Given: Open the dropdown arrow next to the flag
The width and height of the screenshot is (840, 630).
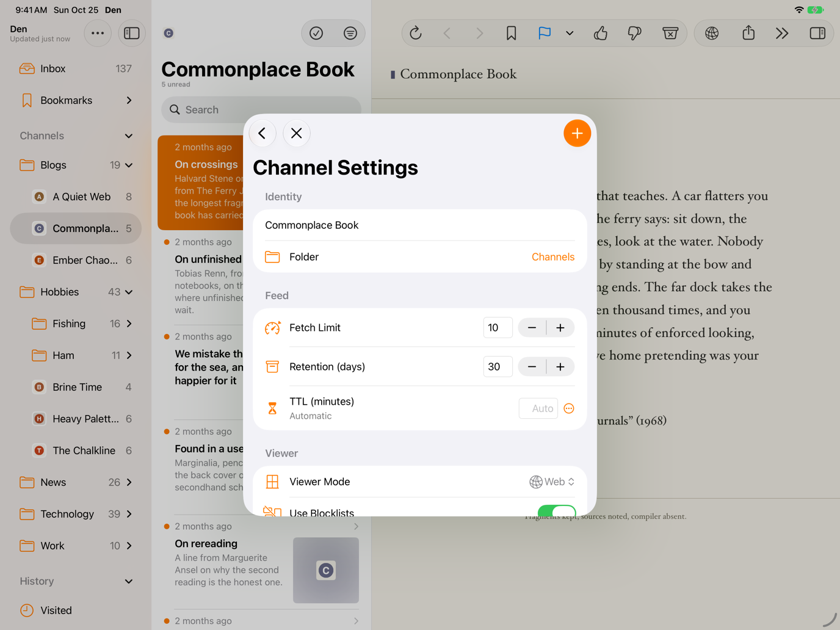Looking at the screenshot, I should (570, 34).
